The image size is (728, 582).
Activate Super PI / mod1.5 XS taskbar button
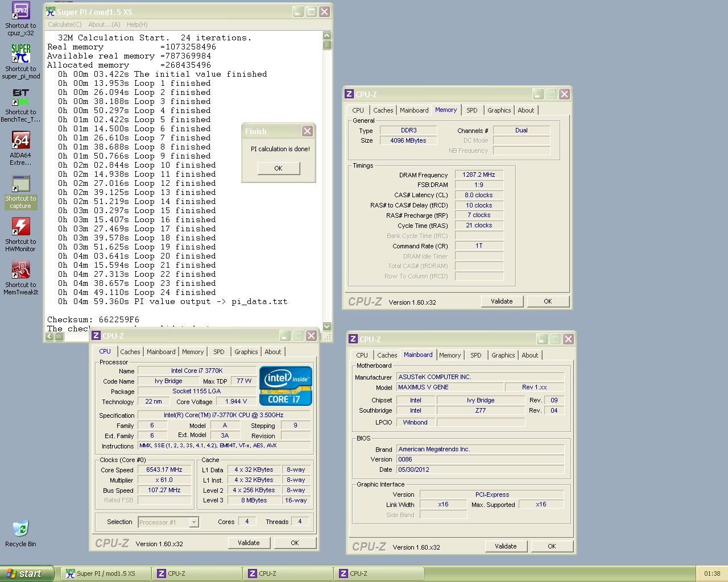[x=105, y=573]
